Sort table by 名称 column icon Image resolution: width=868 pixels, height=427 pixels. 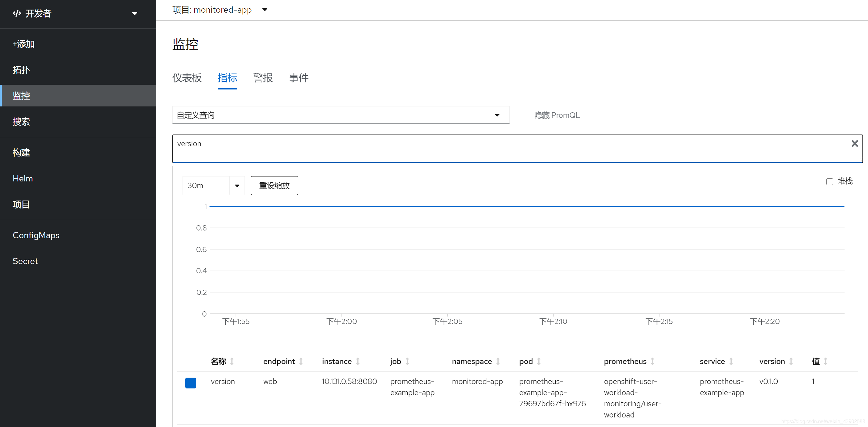[x=232, y=362]
